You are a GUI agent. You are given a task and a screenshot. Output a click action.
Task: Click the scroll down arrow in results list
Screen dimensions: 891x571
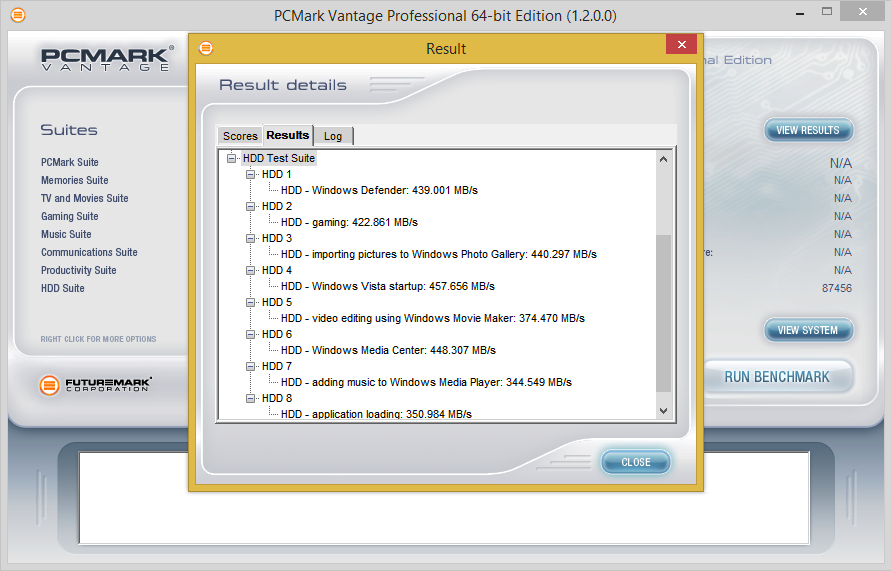pyautogui.click(x=663, y=410)
